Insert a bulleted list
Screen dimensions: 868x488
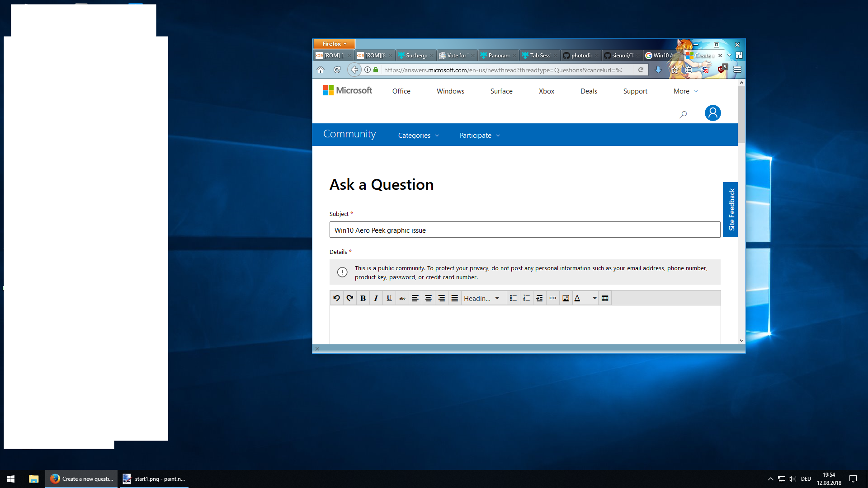click(513, 298)
